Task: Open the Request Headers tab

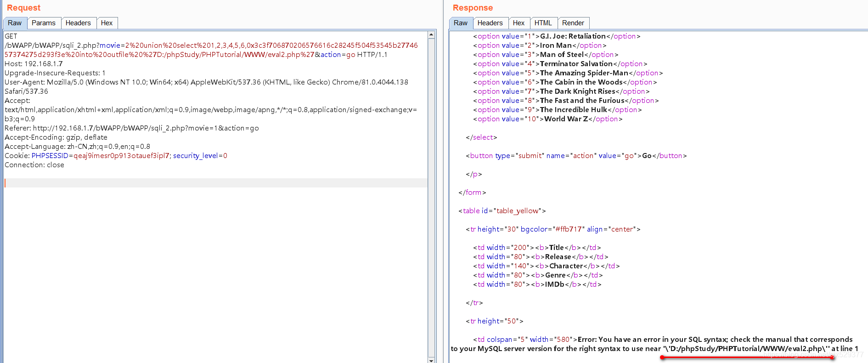Action: tap(78, 23)
